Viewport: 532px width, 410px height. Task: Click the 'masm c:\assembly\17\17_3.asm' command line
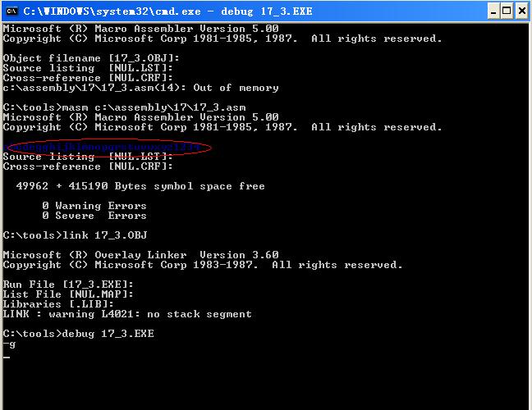pos(125,107)
